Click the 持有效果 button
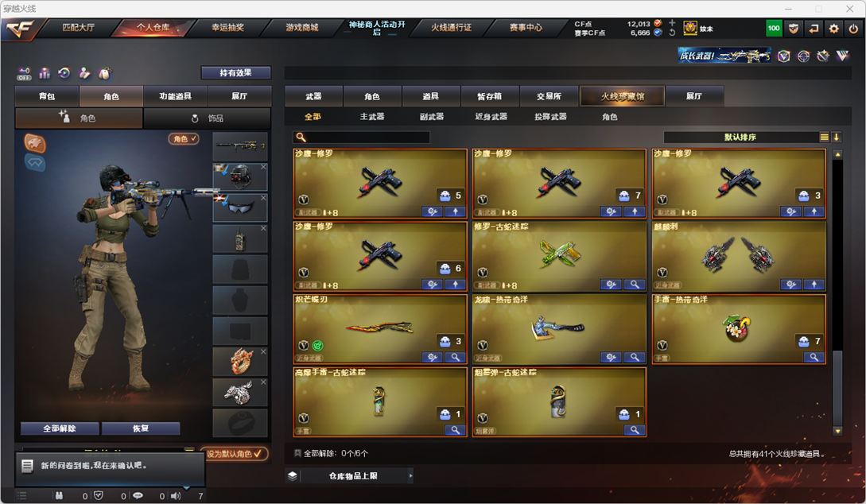The width and height of the screenshot is (866, 504). click(236, 73)
